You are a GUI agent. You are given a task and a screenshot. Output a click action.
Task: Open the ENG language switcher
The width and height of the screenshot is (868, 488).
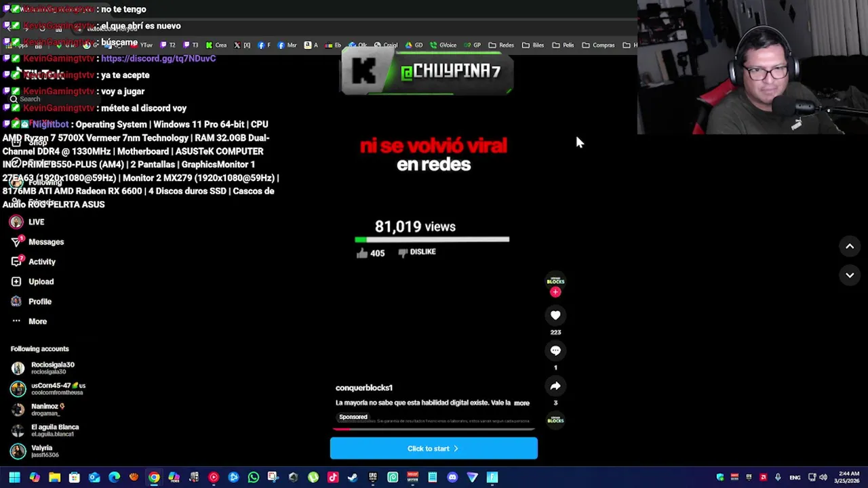point(795,477)
